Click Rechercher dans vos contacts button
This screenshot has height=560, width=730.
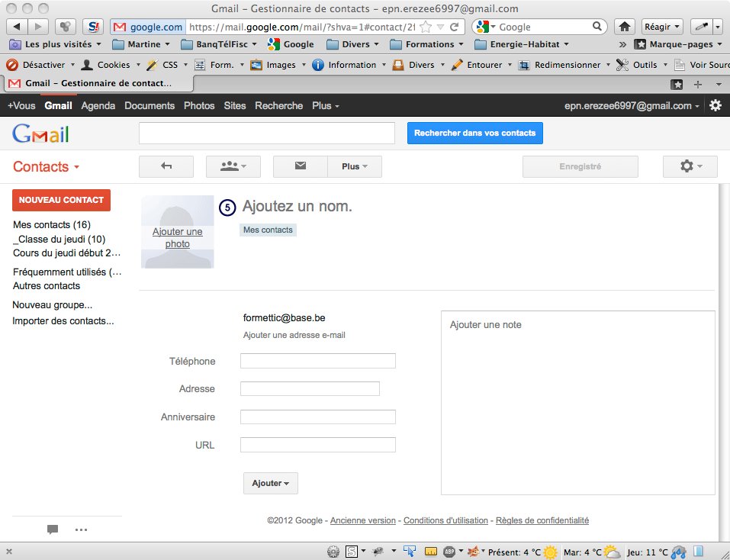coord(475,134)
